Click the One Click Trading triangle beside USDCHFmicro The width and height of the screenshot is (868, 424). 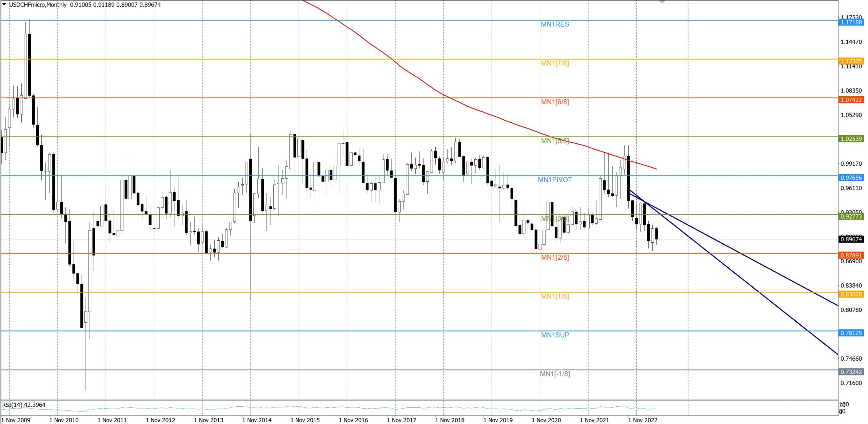coord(4,4)
